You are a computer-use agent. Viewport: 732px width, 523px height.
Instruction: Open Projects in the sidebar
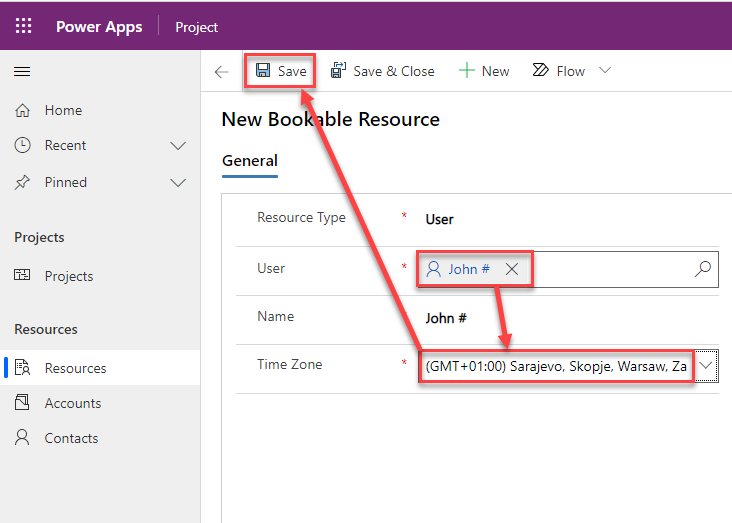point(68,276)
